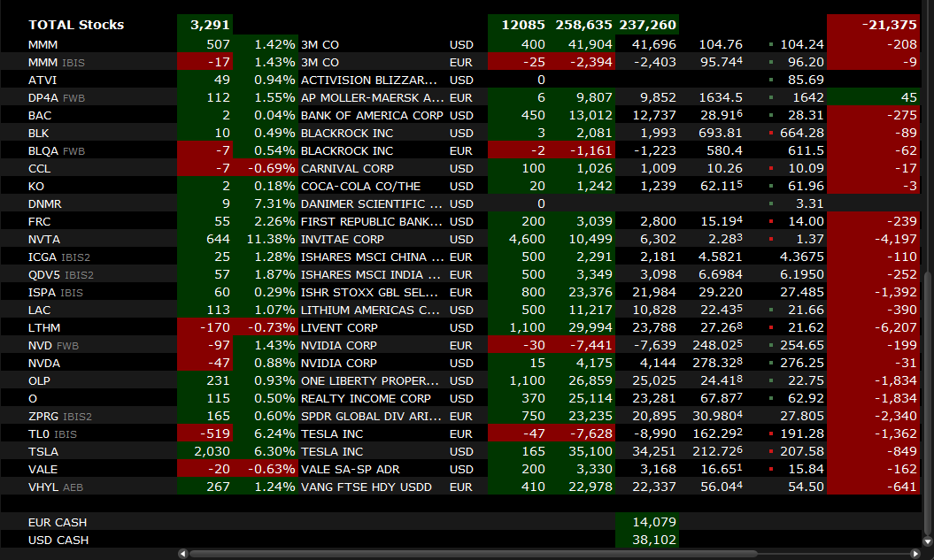Click the red tick dot beside 664.28
This screenshot has height=560, width=934.
(771, 133)
